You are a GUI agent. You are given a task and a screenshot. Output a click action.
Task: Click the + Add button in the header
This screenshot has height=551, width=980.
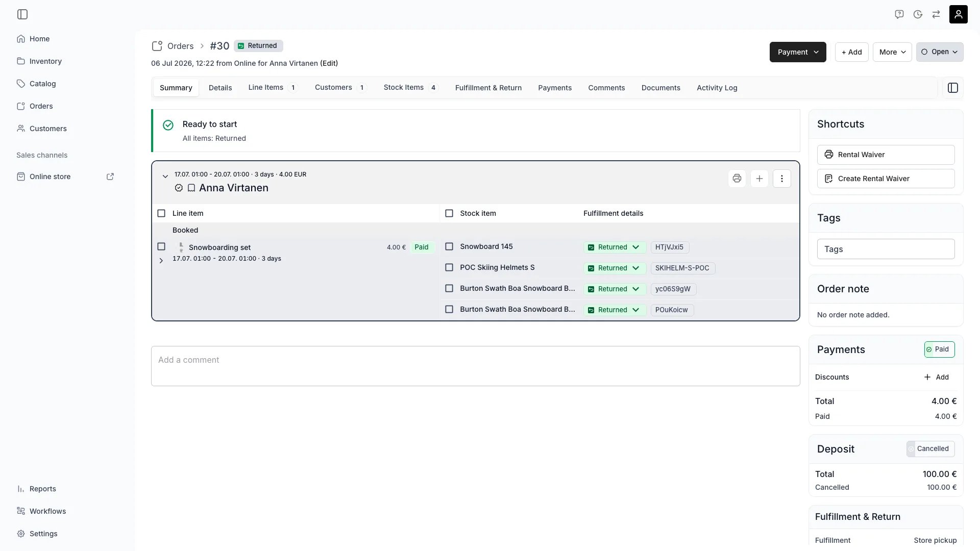pyautogui.click(x=851, y=52)
